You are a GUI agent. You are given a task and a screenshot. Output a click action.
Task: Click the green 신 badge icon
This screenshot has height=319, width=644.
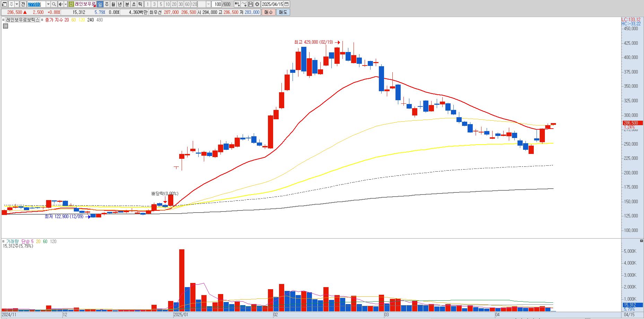pyautogui.click(x=71, y=4)
